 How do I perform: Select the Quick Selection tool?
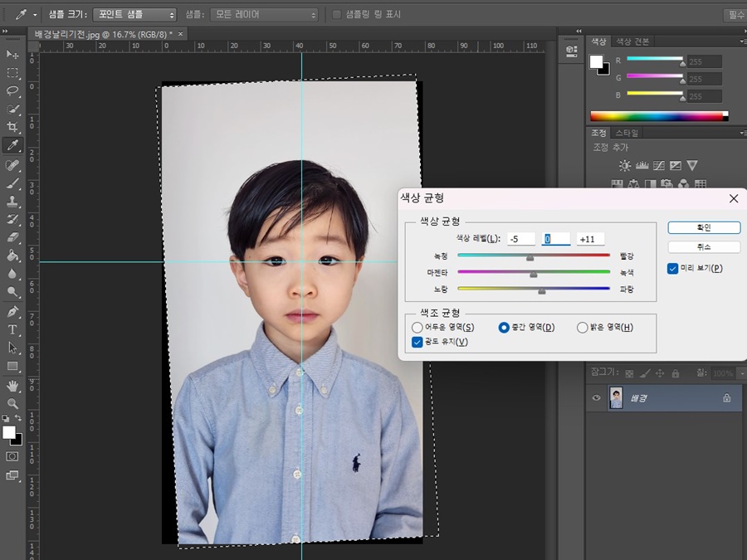coord(12,109)
